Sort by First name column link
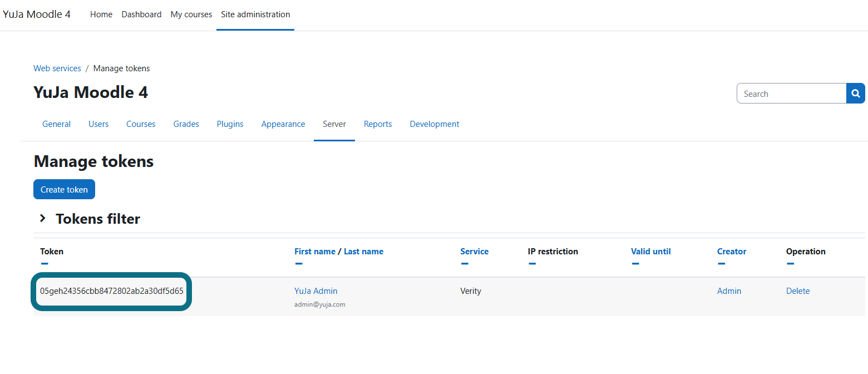This screenshot has height=374, width=868. pos(315,252)
